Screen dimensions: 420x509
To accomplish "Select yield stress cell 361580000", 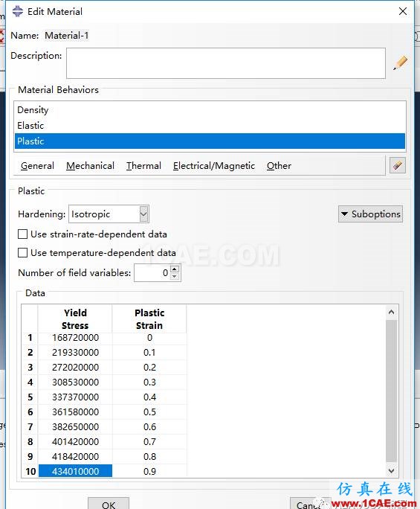I will point(75,412).
